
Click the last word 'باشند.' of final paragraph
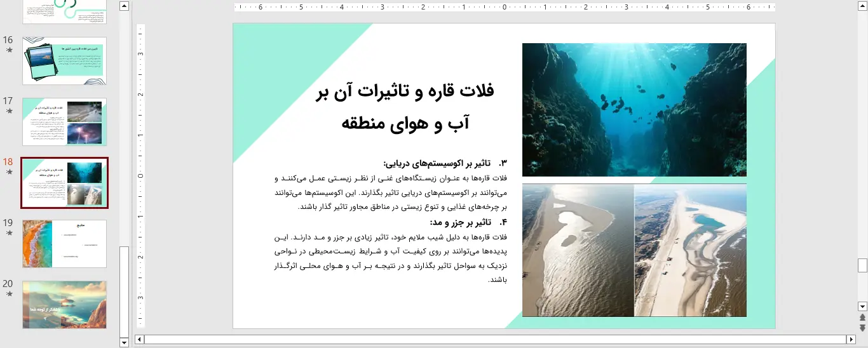(x=499, y=280)
